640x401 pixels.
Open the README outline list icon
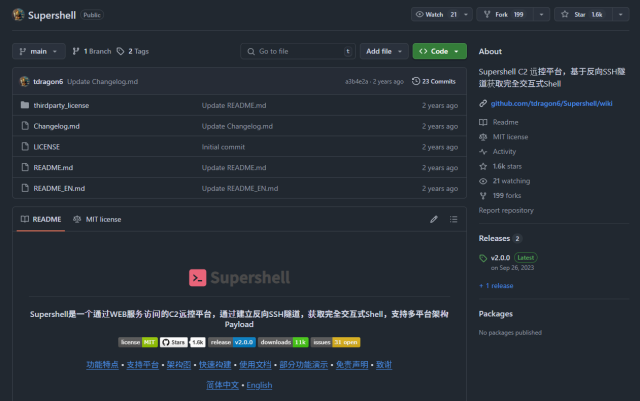point(454,219)
